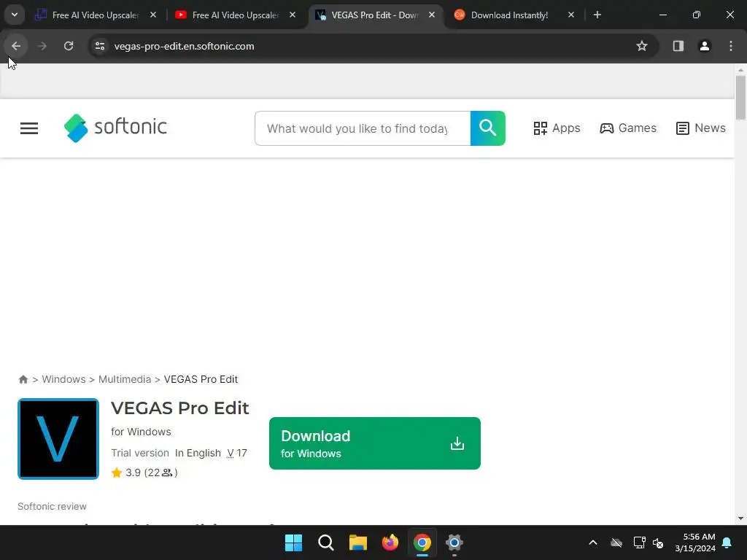Open Windows taskbar search
Image resolution: width=747 pixels, height=560 pixels.
(326, 542)
